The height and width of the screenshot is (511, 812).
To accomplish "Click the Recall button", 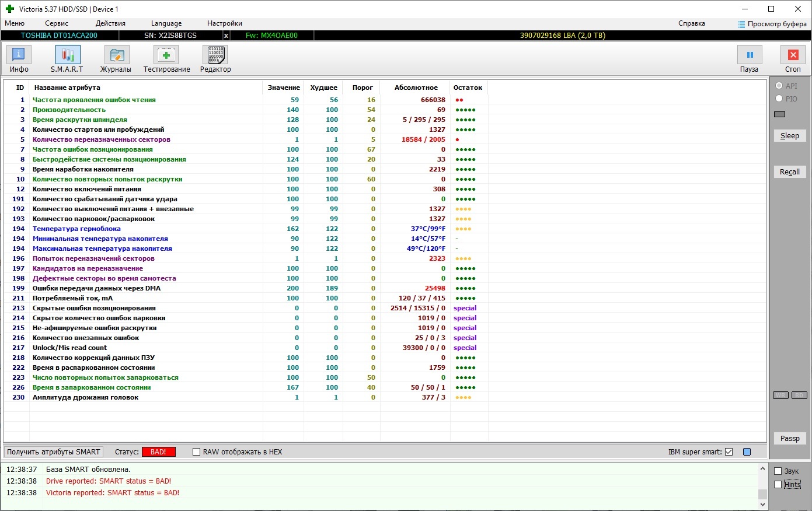I will pos(790,171).
